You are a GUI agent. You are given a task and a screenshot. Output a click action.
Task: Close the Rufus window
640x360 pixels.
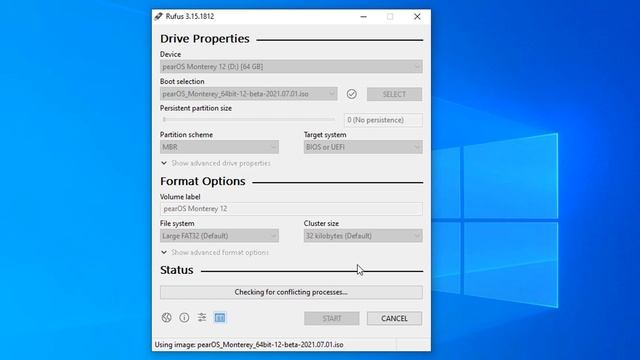point(417,16)
